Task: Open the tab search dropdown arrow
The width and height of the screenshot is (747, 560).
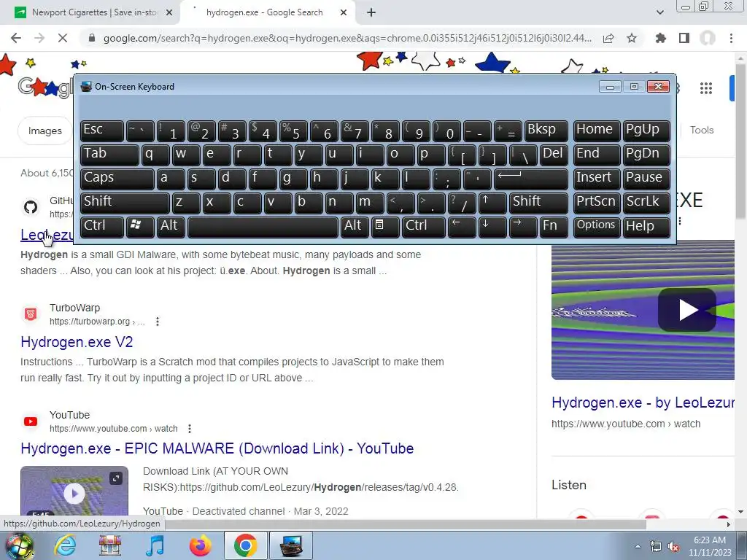Action: [x=659, y=13]
